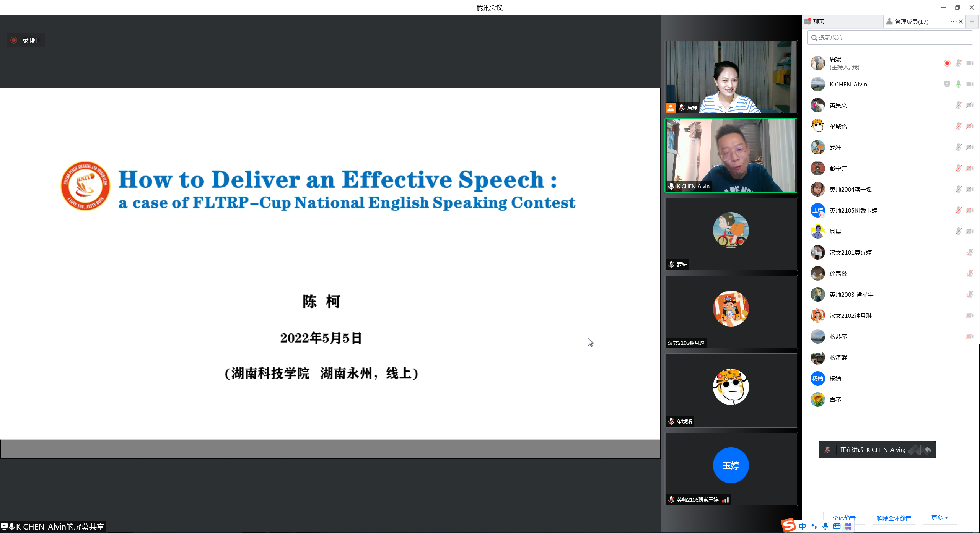Open the Sogou soft keyboard icon

[x=837, y=526]
